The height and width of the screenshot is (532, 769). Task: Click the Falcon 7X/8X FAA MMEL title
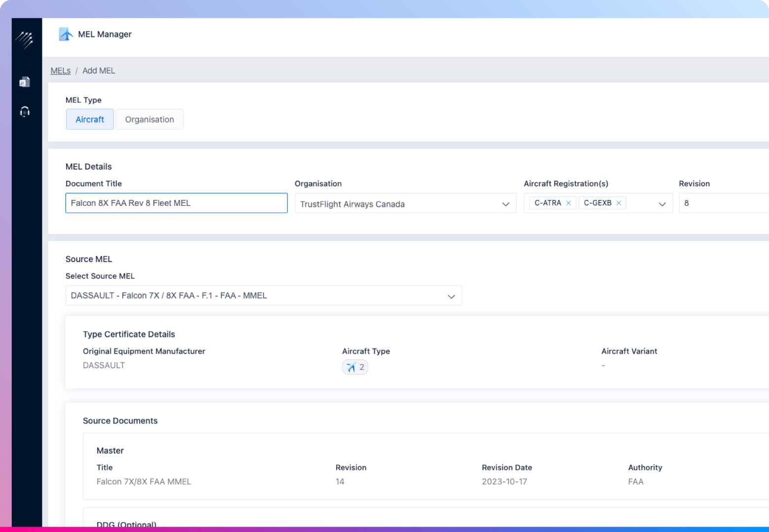[x=143, y=482]
